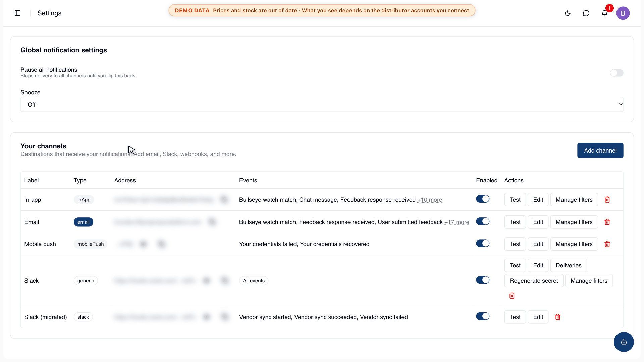The width and height of the screenshot is (644, 362).
Task: Test the In-app channel
Action: pos(515,200)
